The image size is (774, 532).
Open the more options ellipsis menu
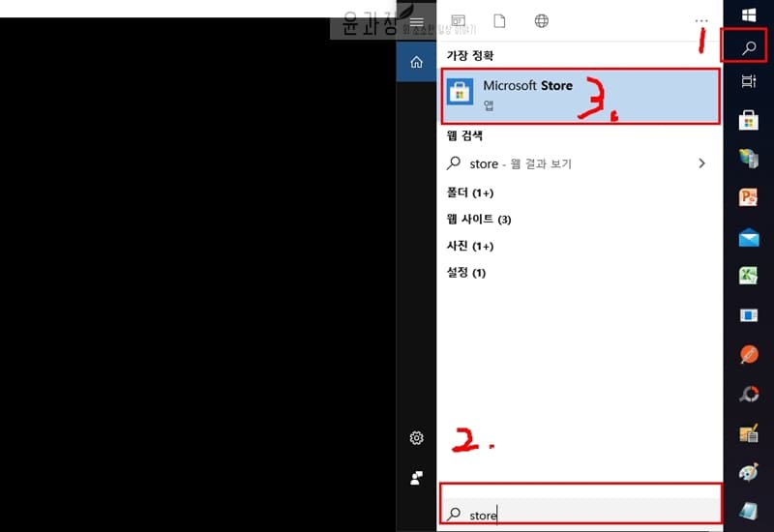pos(701,20)
